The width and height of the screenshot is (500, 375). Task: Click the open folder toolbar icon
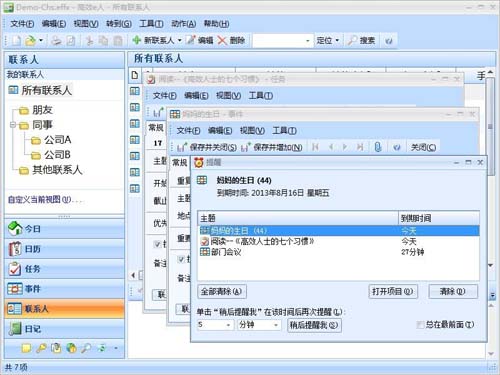pos(30,41)
